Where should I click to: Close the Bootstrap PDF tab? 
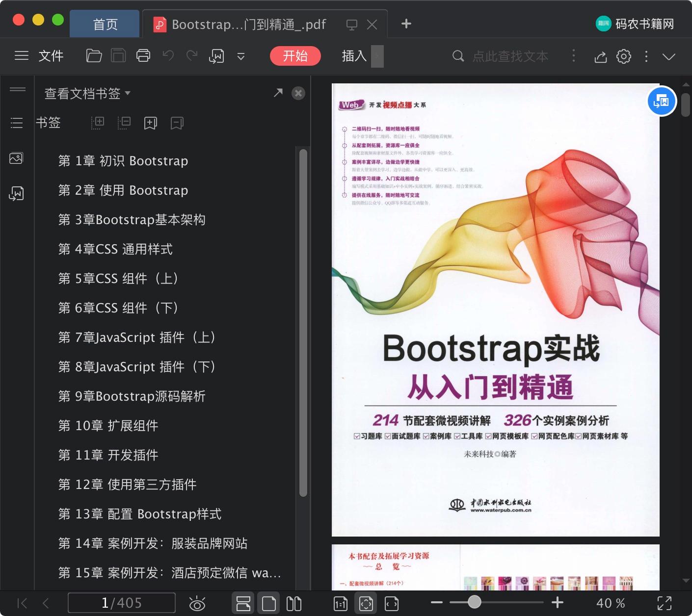coord(373,25)
